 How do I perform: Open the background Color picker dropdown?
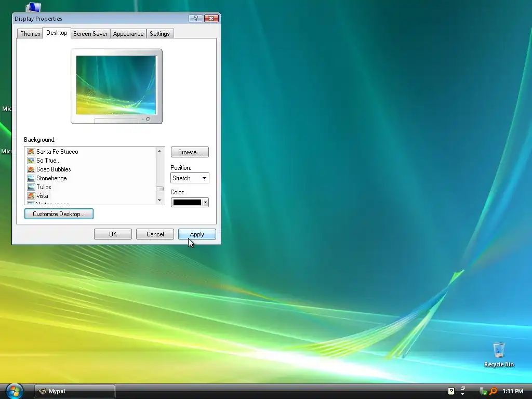pyautogui.click(x=190, y=203)
